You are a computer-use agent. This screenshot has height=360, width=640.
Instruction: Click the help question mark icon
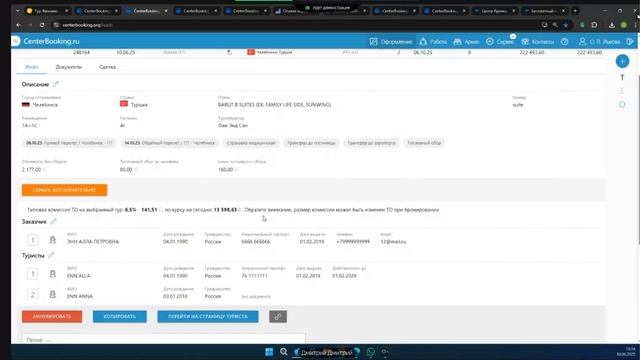564,42
